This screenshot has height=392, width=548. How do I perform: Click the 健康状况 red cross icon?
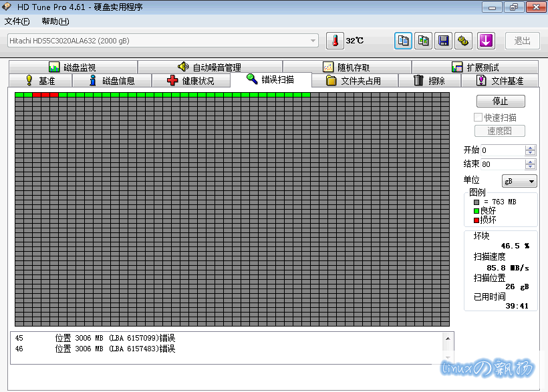pyautogui.click(x=172, y=80)
